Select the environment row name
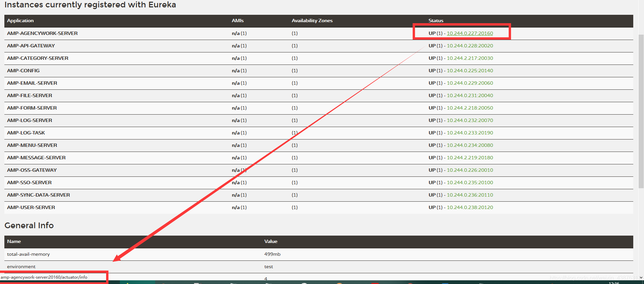Image resolution: width=644 pixels, height=284 pixels. [x=21, y=267]
